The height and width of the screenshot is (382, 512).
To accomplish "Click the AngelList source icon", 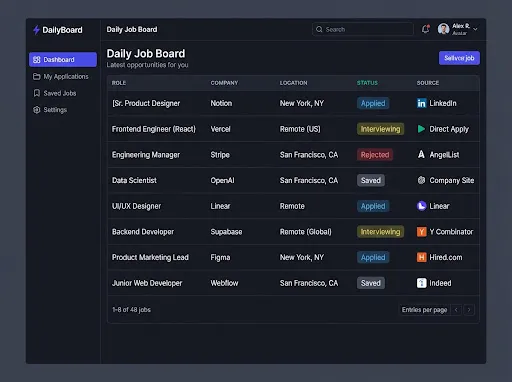I will pos(421,155).
